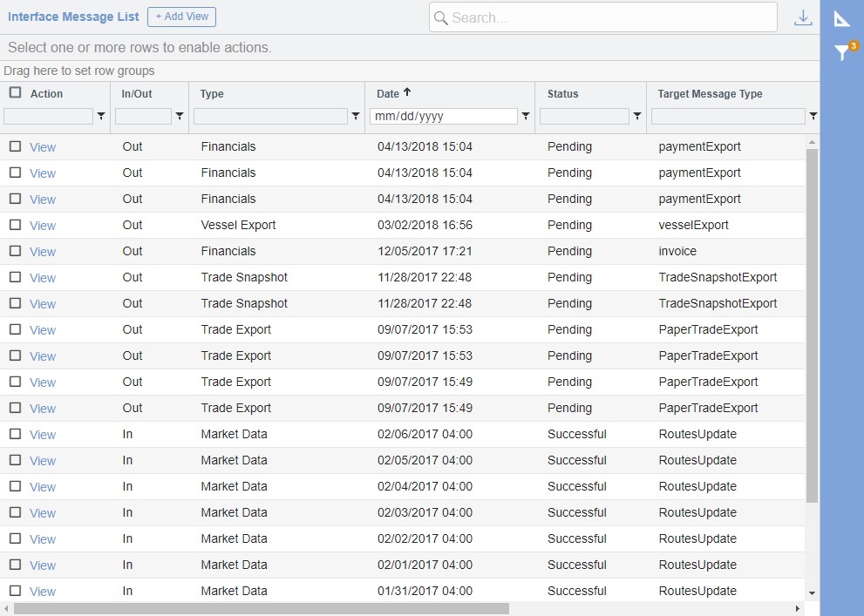Open the filters panel showing 3 active filters
The width and height of the screenshot is (864, 616).
pyautogui.click(x=840, y=52)
